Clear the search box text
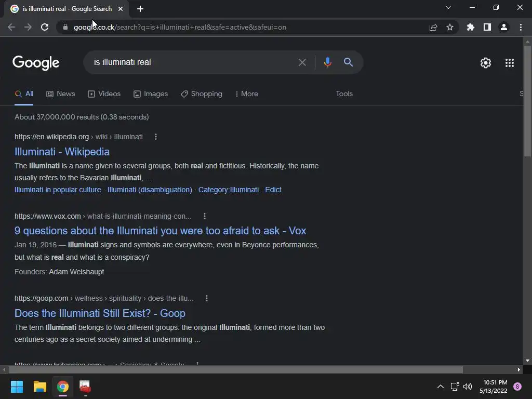Image resolution: width=532 pixels, height=399 pixels. [x=302, y=62]
